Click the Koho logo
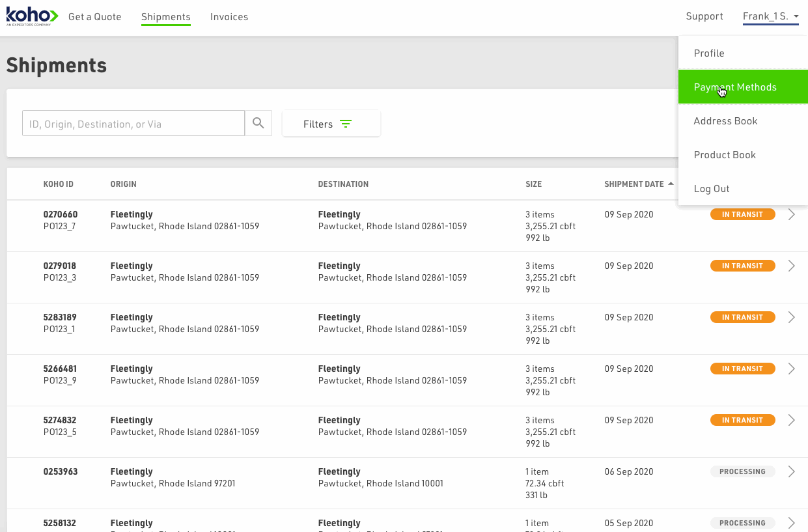Image resolution: width=808 pixels, height=532 pixels. [x=32, y=16]
